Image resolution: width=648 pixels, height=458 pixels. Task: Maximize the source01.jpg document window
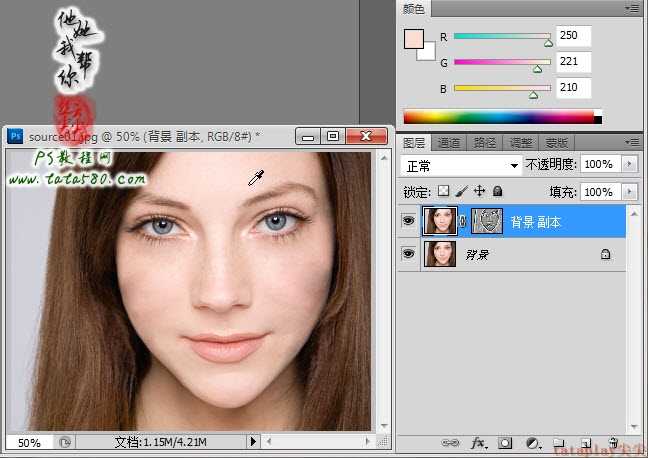(333, 136)
